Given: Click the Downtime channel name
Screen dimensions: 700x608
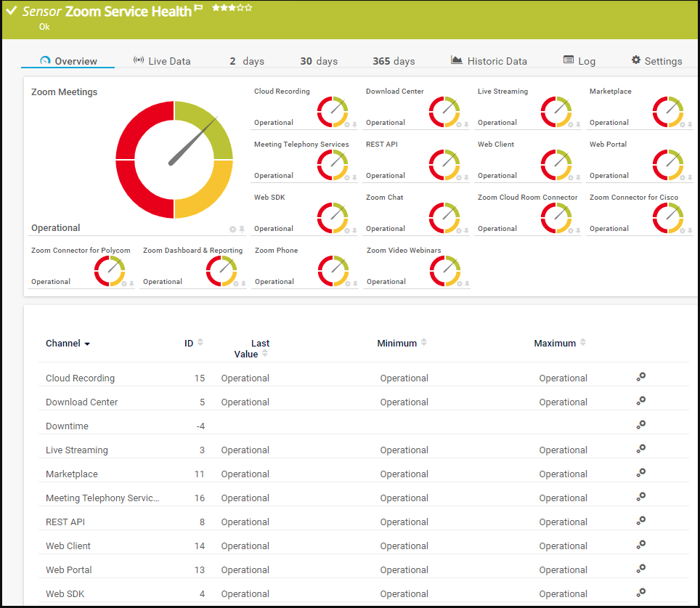Looking at the screenshot, I should click(x=67, y=426).
